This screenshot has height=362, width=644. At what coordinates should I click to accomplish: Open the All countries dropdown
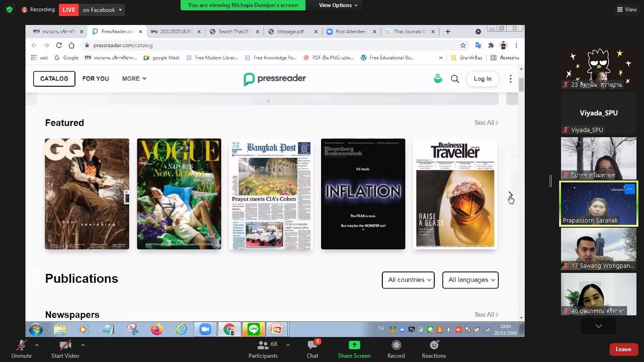[408, 280]
